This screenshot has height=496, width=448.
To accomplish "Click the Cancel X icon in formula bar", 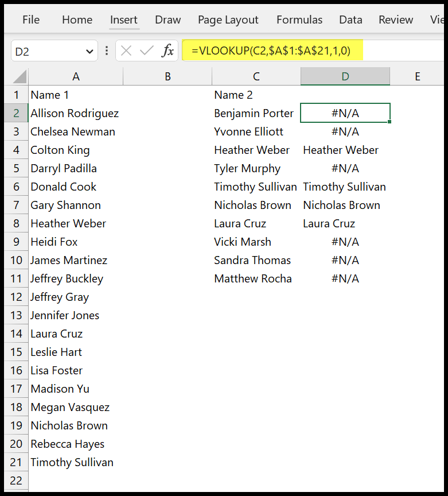I will click(126, 51).
